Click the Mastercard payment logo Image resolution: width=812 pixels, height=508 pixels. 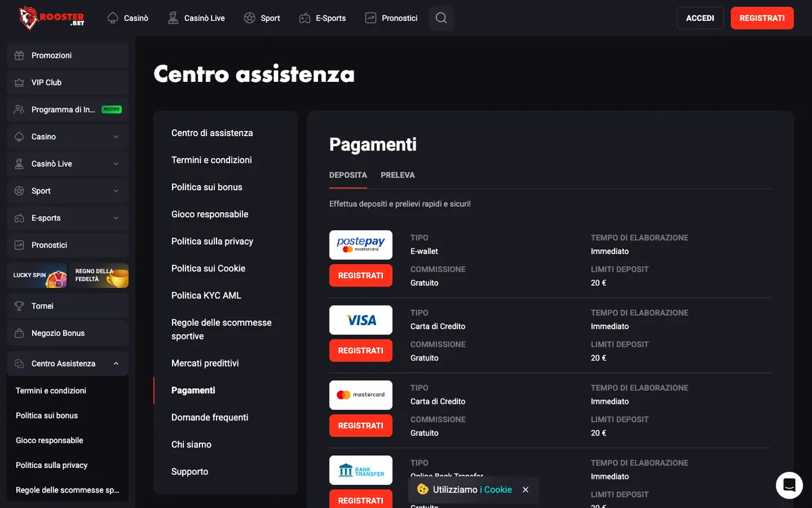pos(361,395)
